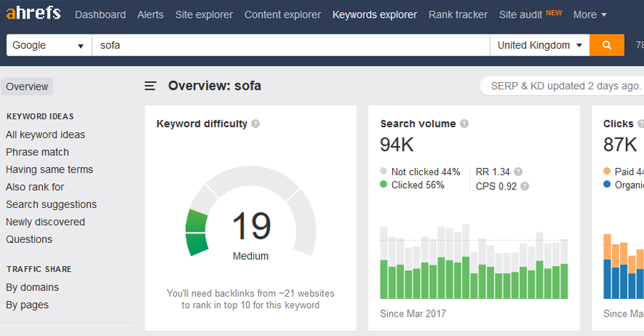Open Also rank for report
The height and width of the screenshot is (336, 644).
coord(35,187)
